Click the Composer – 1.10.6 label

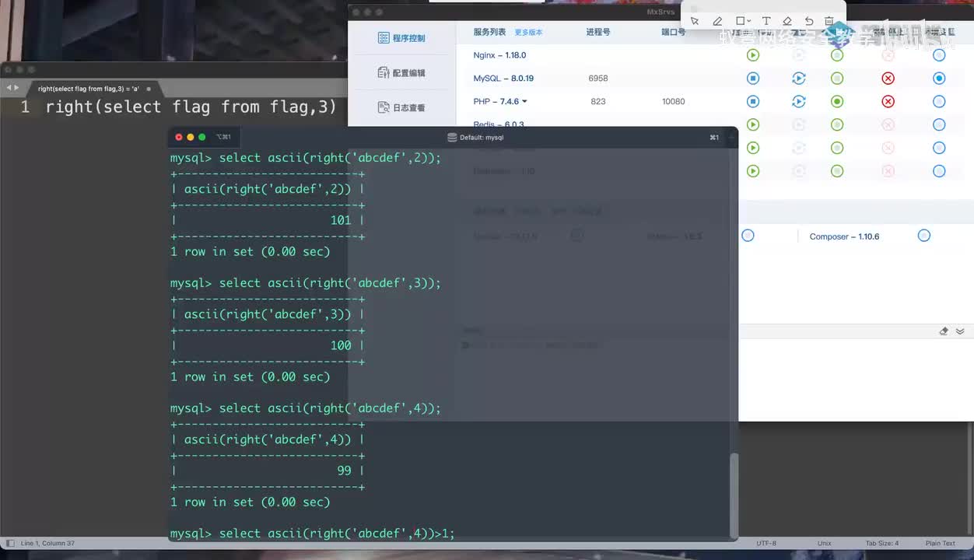[844, 236]
